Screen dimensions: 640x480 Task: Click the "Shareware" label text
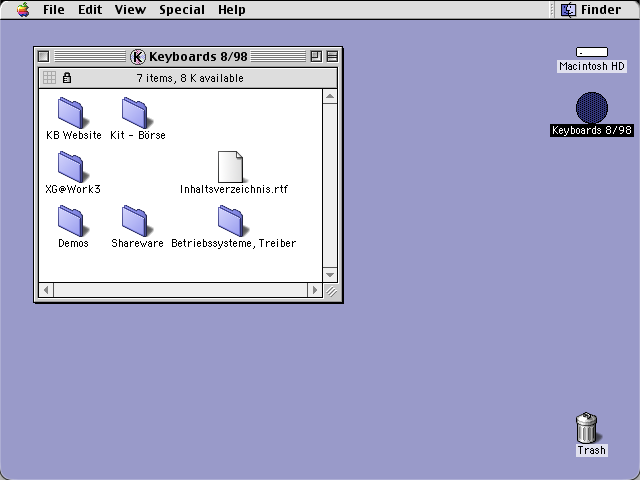[137, 243]
